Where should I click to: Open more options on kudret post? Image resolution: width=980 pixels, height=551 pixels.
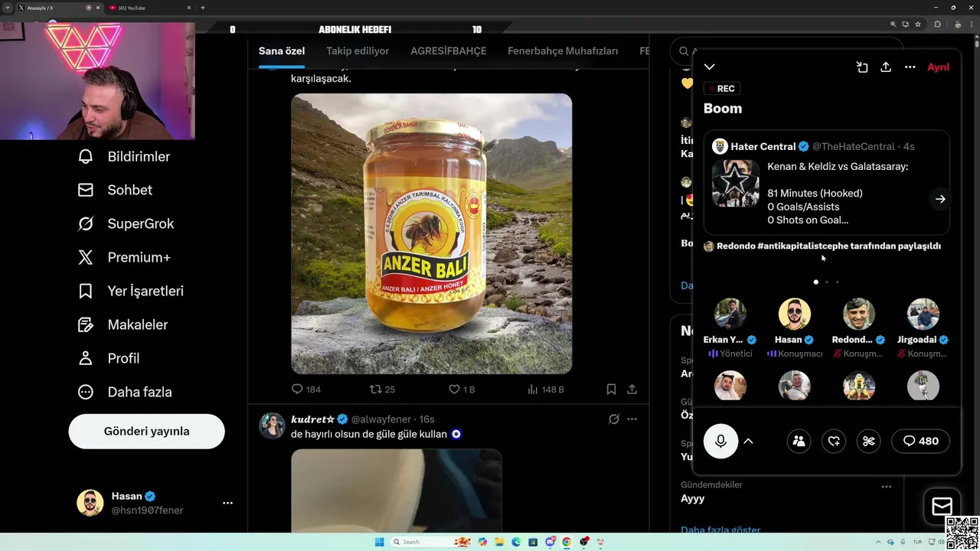[632, 419]
